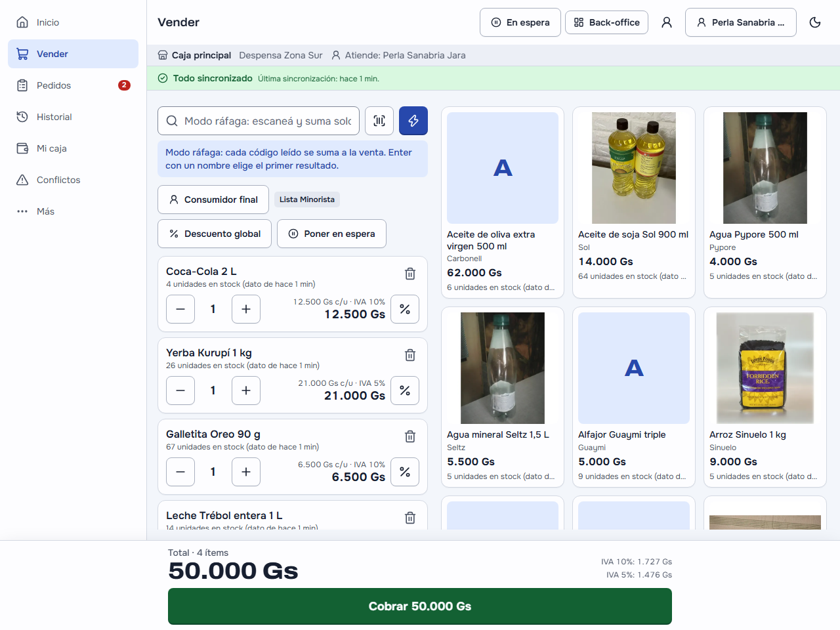Select Vender in the sidebar
The width and height of the screenshot is (840, 630).
point(73,54)
